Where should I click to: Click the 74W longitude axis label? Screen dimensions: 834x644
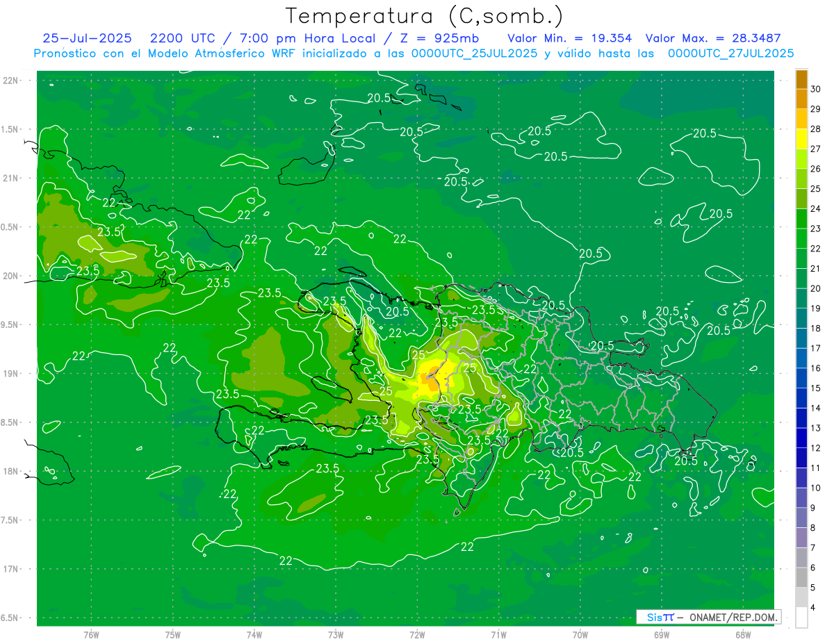coord(254,634)
